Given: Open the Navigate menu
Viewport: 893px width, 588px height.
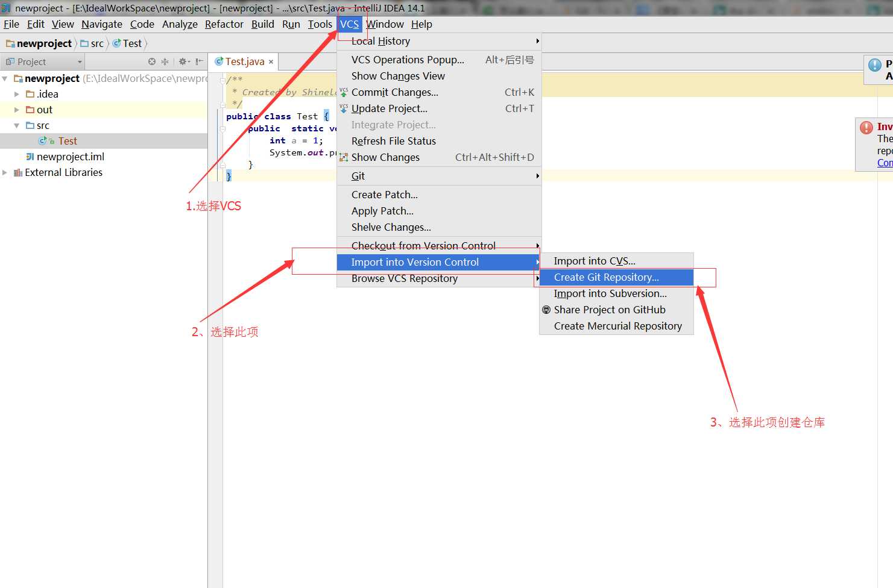Looking at the screenshot, I should [x=102, y=24].
